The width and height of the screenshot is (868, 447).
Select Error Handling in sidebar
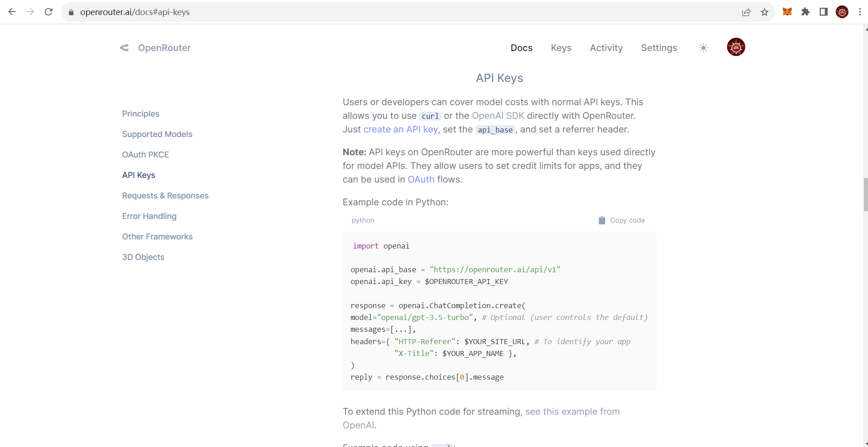coord(149,216)
